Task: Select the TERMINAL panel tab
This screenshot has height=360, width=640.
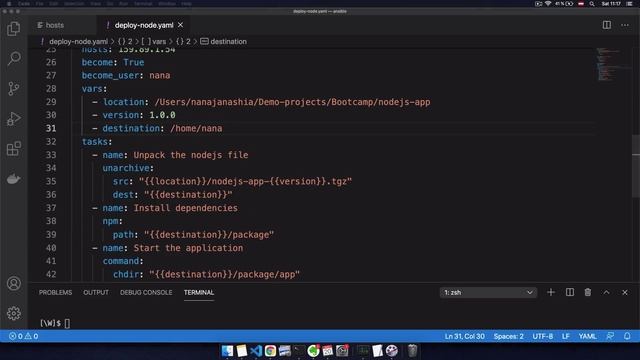Action: (199, 292)
